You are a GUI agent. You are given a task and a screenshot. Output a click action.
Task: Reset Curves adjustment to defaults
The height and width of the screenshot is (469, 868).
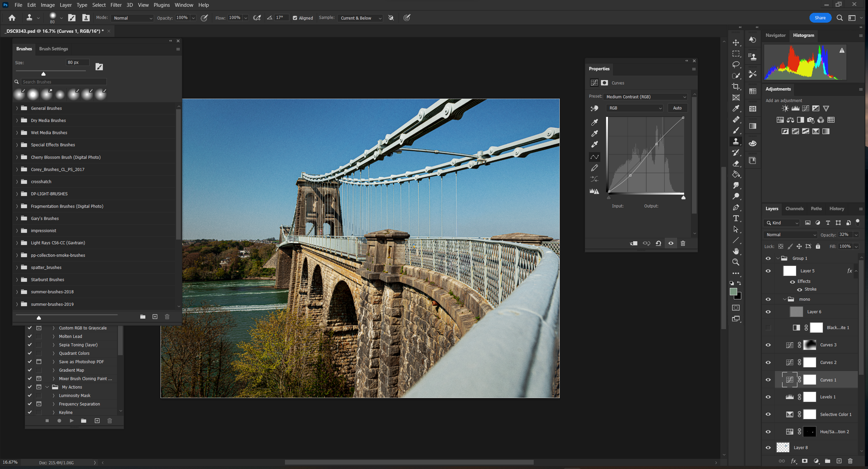tap(658, 243)
